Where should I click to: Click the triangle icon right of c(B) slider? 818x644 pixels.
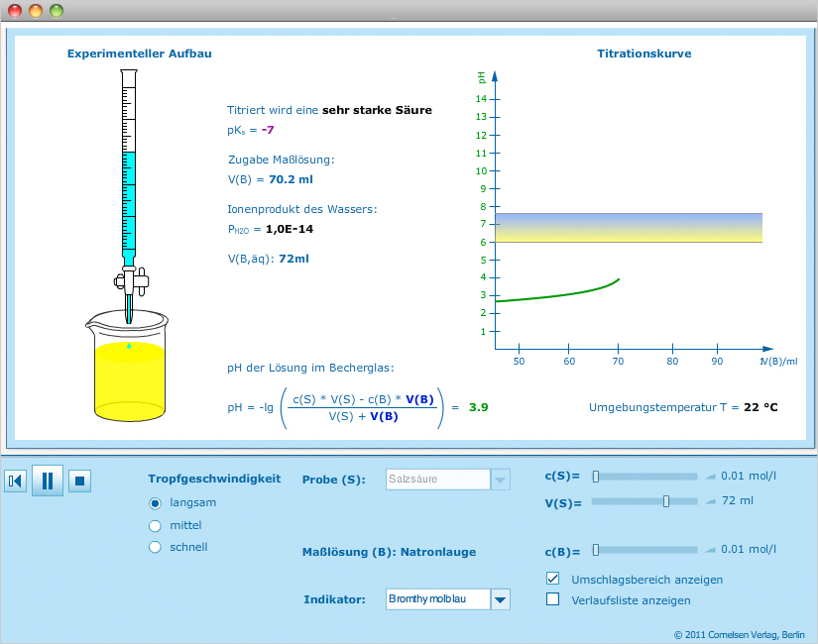click(709, 550)
